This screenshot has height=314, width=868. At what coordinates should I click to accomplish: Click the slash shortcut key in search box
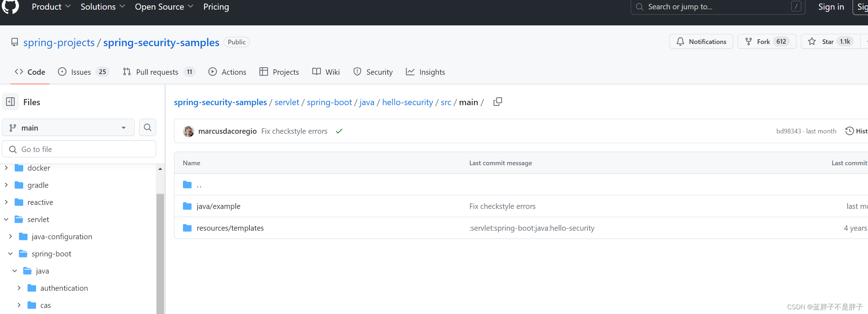796,6
